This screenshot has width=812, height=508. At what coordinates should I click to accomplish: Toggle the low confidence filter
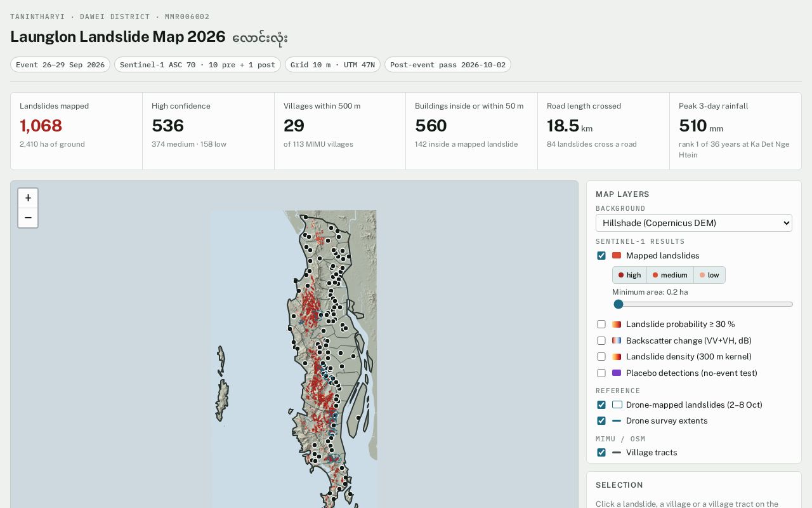tap(709, 275)
